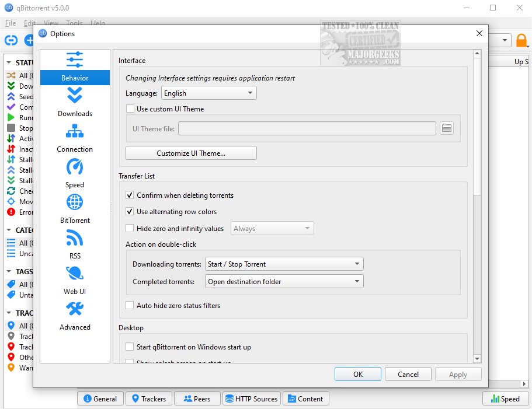Click the main window horizontal scroll right arrow
Viewport: 532px width, 409px height.
coord(524,383)
